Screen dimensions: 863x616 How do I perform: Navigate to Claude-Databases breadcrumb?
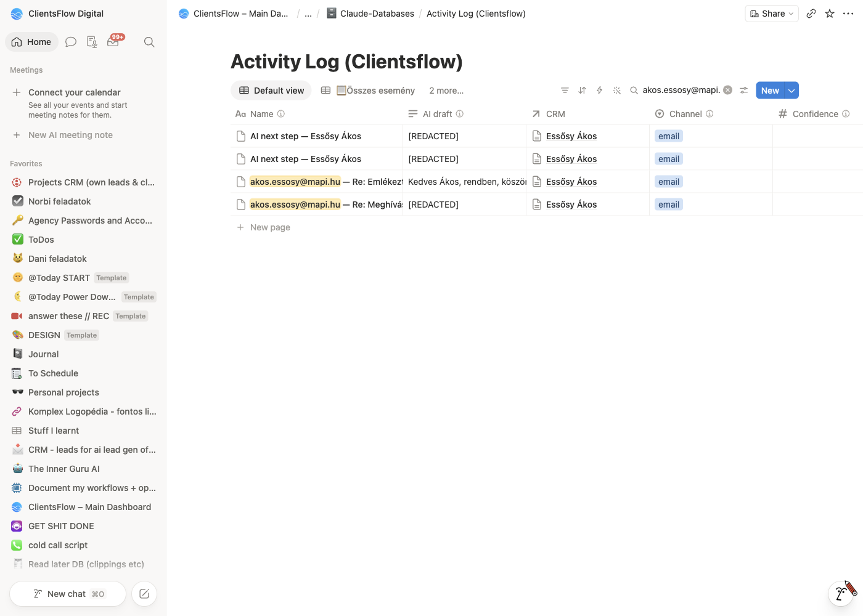pyautogui.click(x=370, y=14)
